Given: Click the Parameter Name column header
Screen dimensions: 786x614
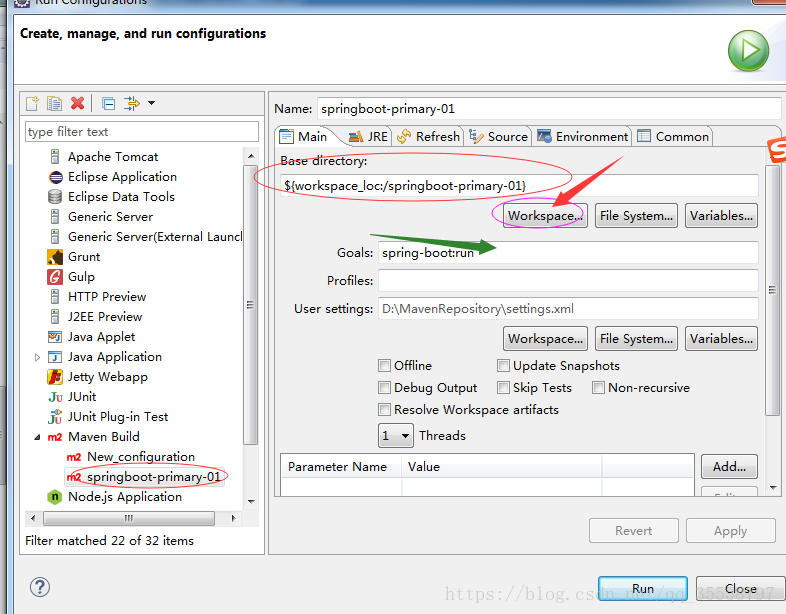Looking at the screenshot, I should [340, 467].
